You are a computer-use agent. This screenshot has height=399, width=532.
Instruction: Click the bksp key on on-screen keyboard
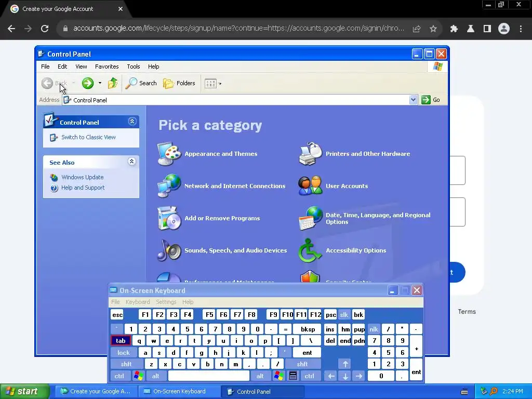[x=308, y=329]
